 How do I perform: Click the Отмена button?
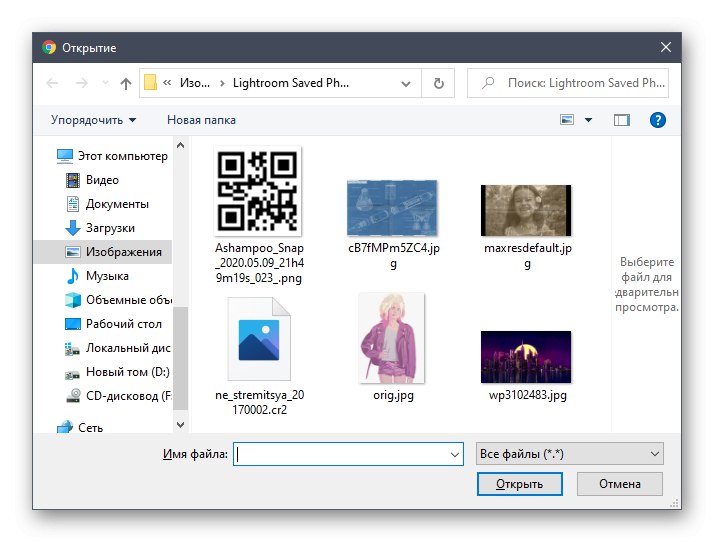(x=620, y=484)
